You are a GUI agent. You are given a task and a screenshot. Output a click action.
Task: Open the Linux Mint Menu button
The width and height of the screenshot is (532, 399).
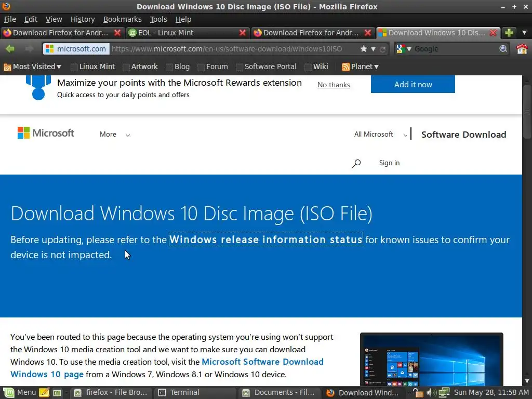pyautogui.click(x=19, y=393)
